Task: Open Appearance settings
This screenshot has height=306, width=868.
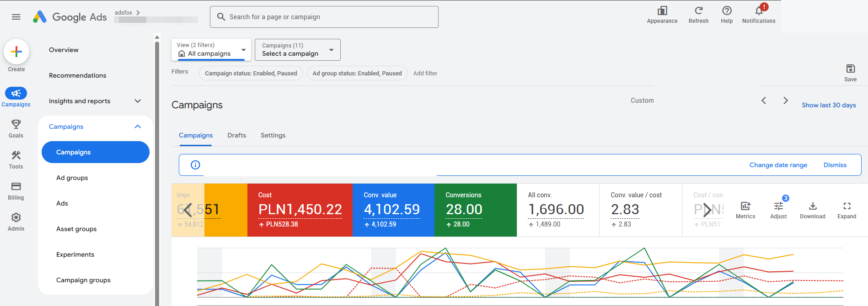Action: tap(662, 15)
